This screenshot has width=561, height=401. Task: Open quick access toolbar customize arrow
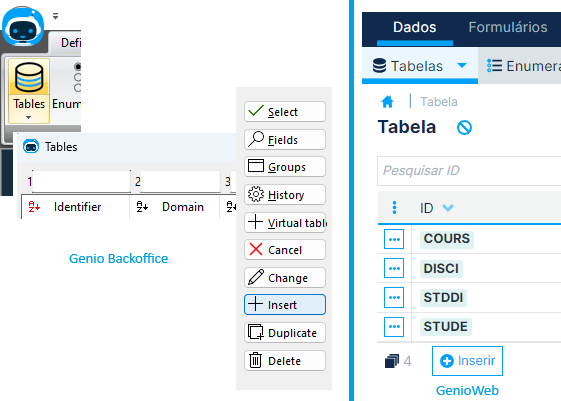(55, 16)
